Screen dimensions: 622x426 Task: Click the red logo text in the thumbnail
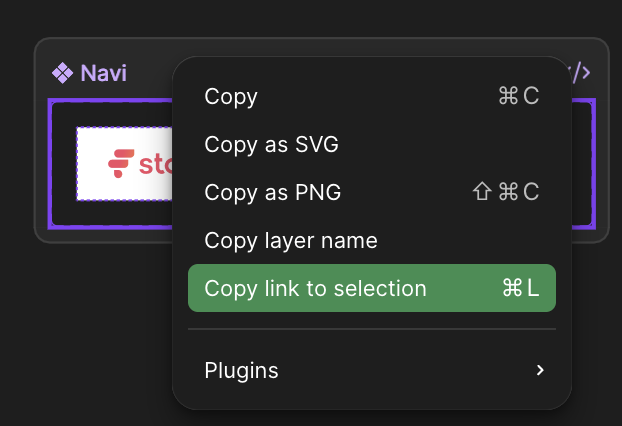[x=155, y=164]
